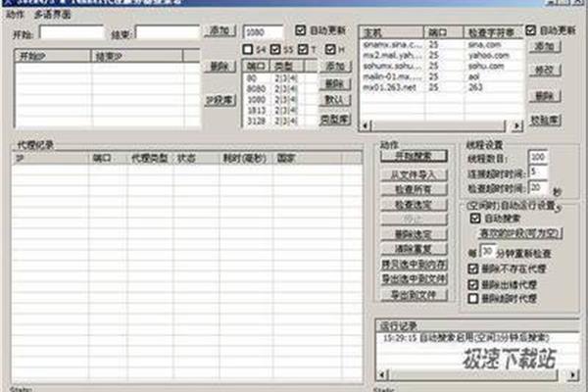Click host list scrollbar left arrow
Image resolution: width=588 pixels, height=392 pixels.
pos(366,125)
